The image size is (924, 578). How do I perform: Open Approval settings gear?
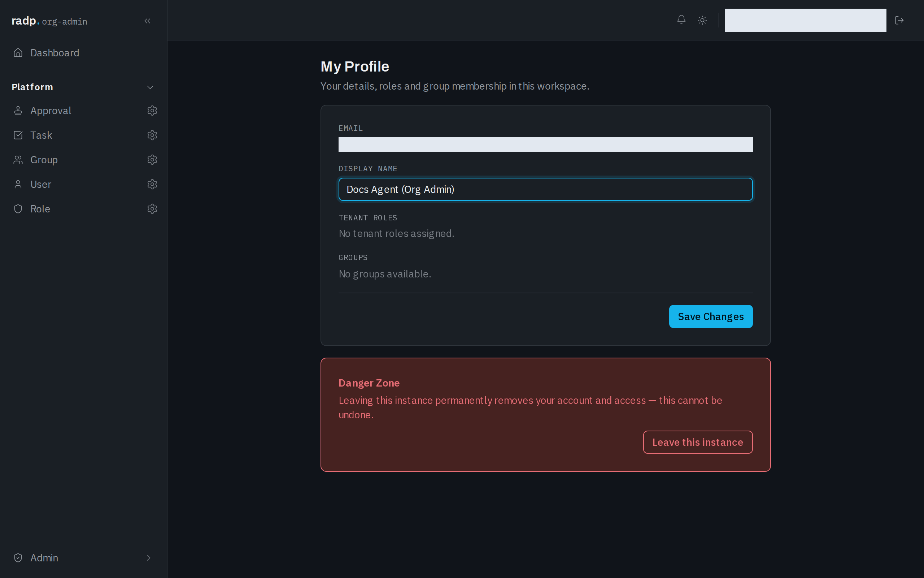(152, 111)
